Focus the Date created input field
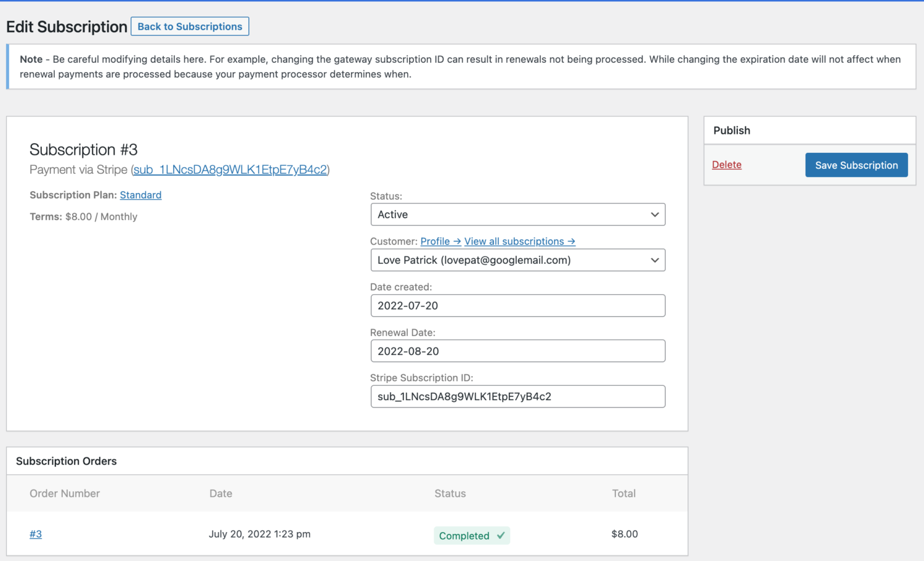Viewport: 924px width, 561px height. [518, 306]
